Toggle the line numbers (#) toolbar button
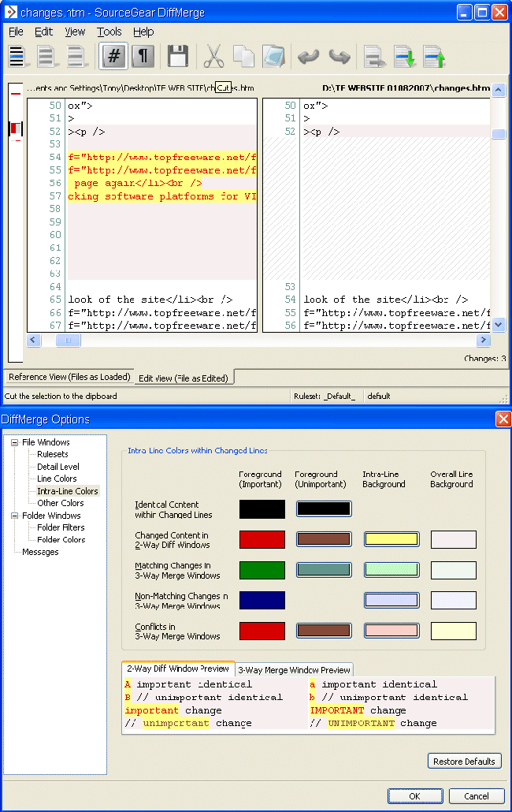Screen dimensions: 512x812 point(113,55)
